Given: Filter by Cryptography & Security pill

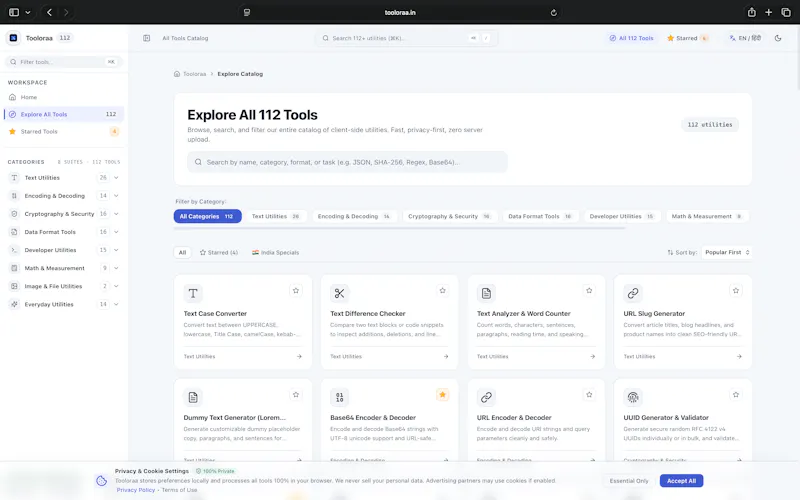Looking at the screenshot, I should [449, 216].
